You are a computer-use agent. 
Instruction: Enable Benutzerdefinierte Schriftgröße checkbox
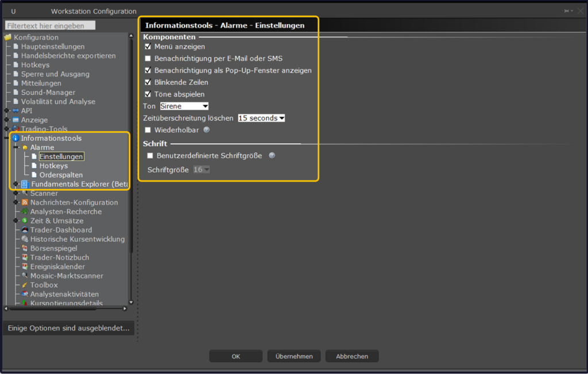coord(150,155)
